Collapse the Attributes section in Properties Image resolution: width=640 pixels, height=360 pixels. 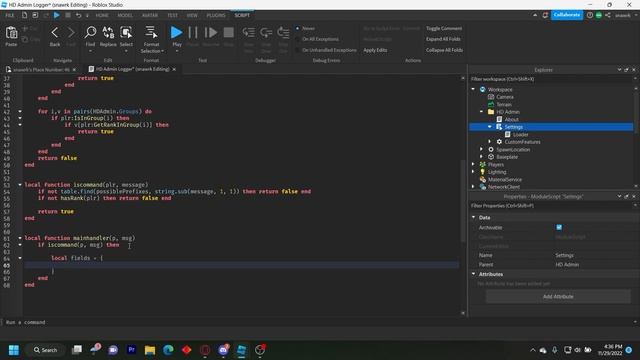pyautogui.click(x=474, y=274)
